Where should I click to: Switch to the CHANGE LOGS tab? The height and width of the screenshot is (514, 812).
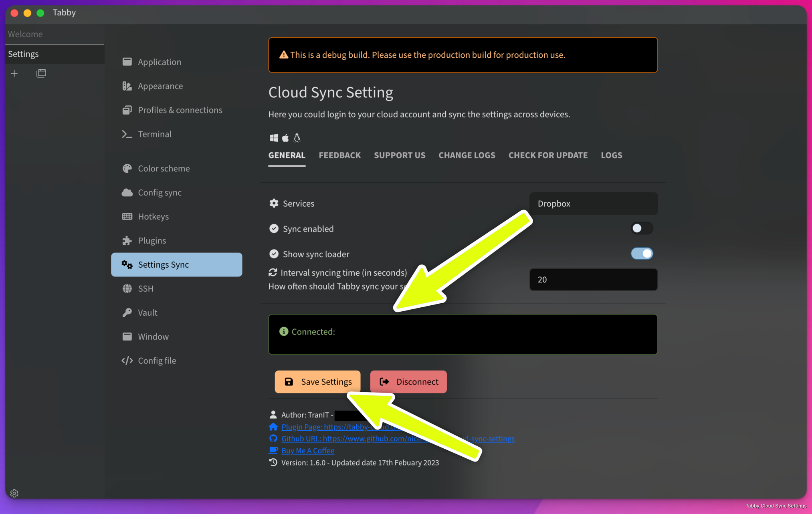467,155
